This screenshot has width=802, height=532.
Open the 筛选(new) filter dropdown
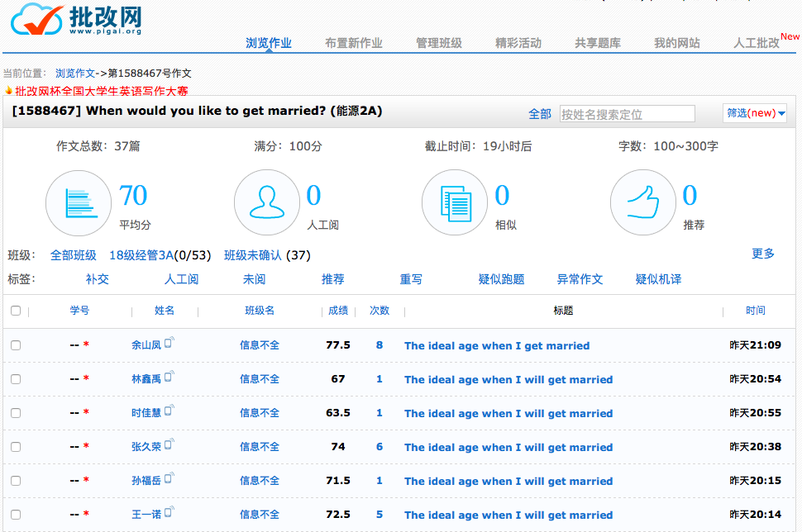756,113
